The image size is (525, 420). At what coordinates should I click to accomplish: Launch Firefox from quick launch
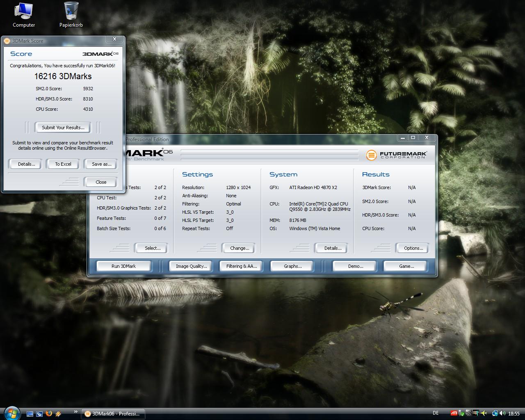click(49, 414)
